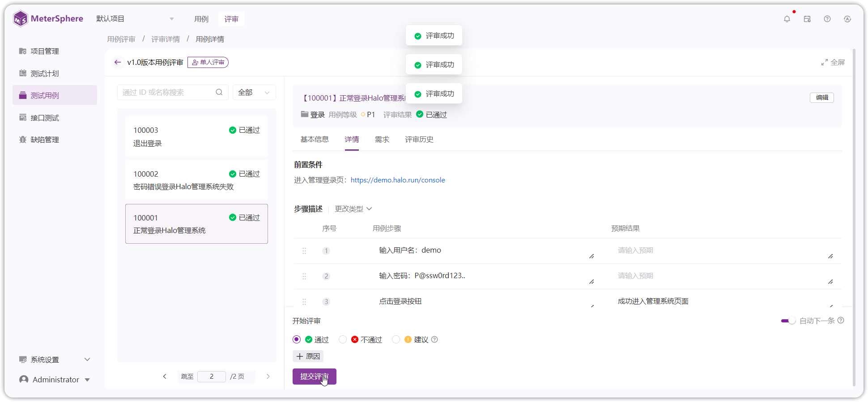The height and width of the screenshot is (402, 868).
Task: Click the + 原因 button
Action: pos(308,356)
